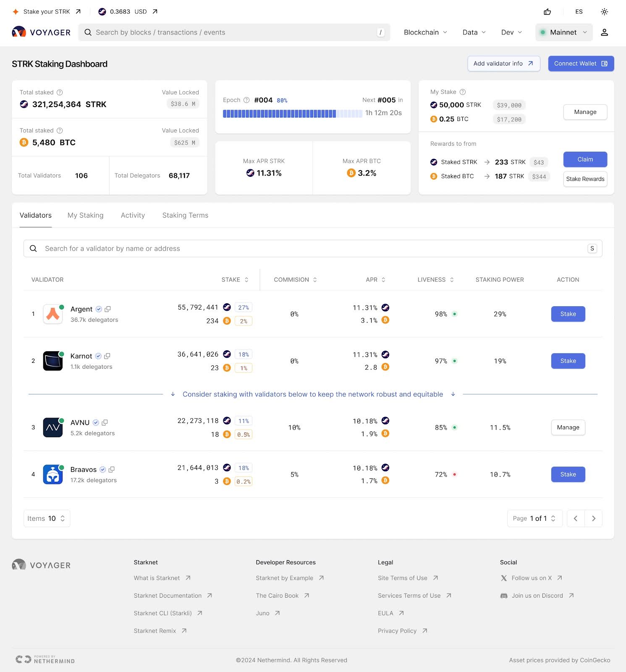626x672 pixels.
Task: Click the Total staked STRK help icon
Action: (x=60, y=92)
